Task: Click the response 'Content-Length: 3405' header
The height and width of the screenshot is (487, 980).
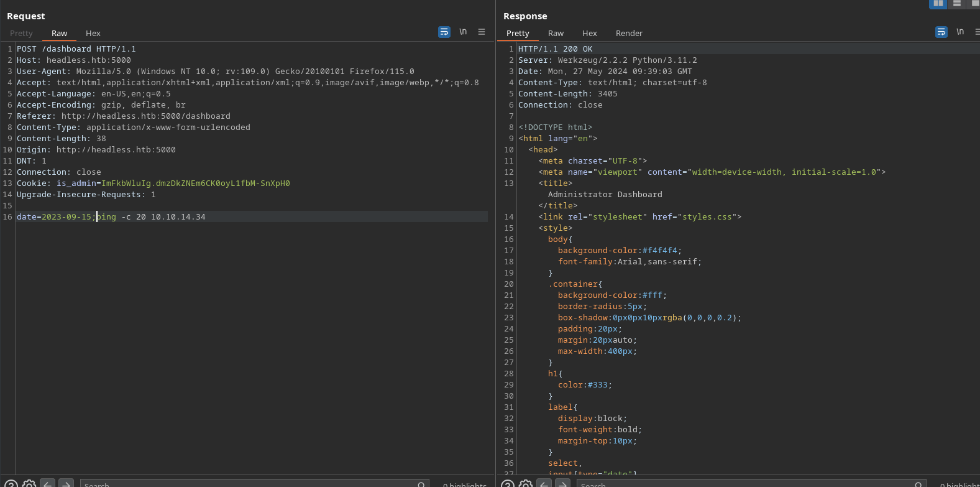Action: pyautogui.click(x=568, y=94)
